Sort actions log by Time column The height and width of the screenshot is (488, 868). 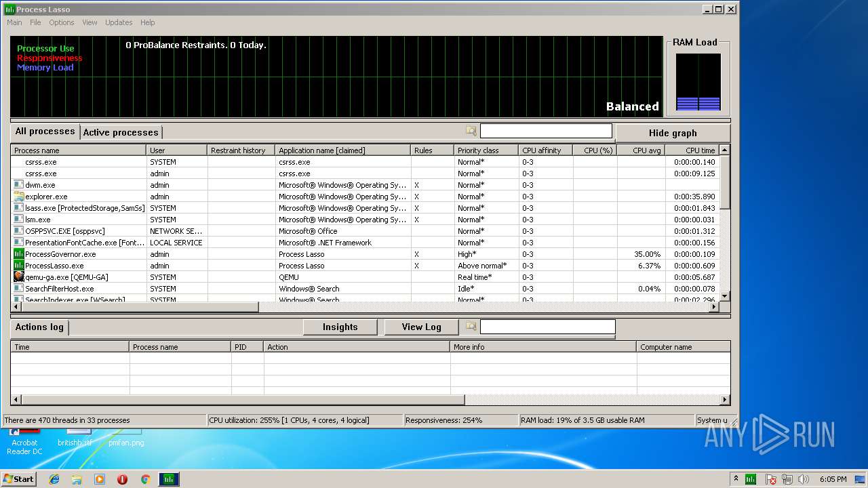70,347
